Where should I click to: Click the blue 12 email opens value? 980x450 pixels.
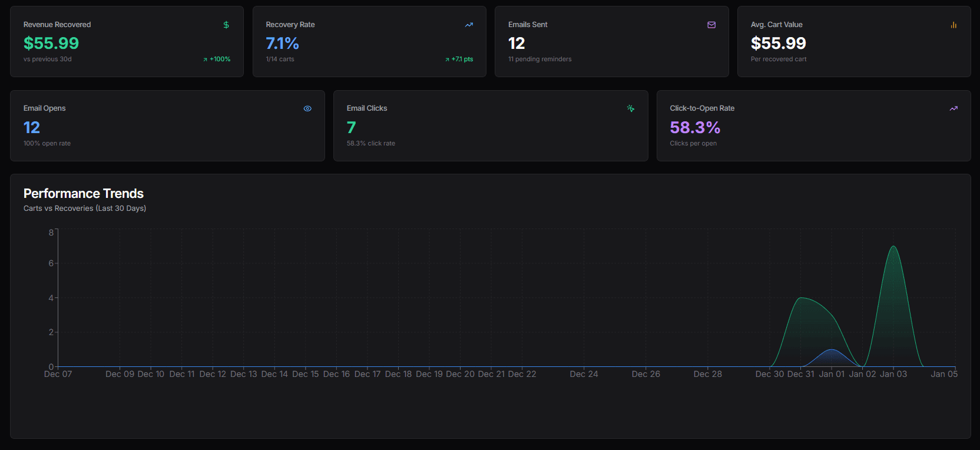[32, 127]
